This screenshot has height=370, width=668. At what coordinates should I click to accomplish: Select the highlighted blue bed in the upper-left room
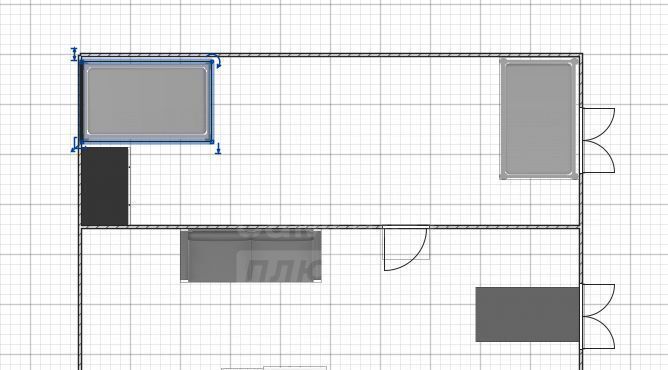tap(147, 101)
